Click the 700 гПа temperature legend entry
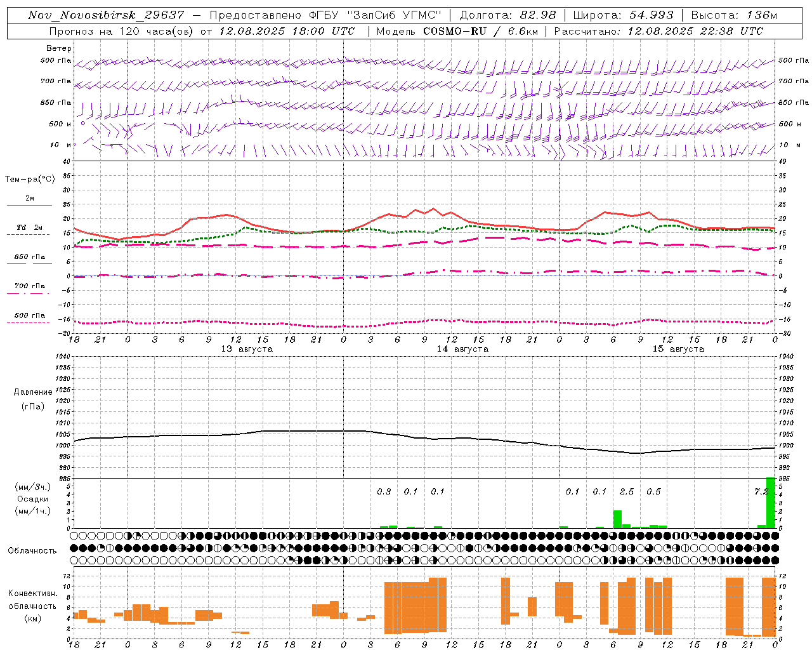 click(29, 289)
